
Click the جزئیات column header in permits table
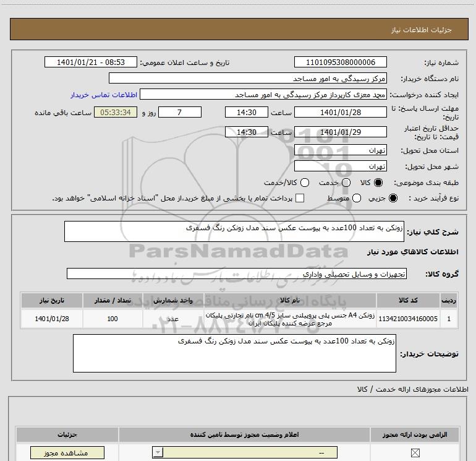click(x=67, y=434)
